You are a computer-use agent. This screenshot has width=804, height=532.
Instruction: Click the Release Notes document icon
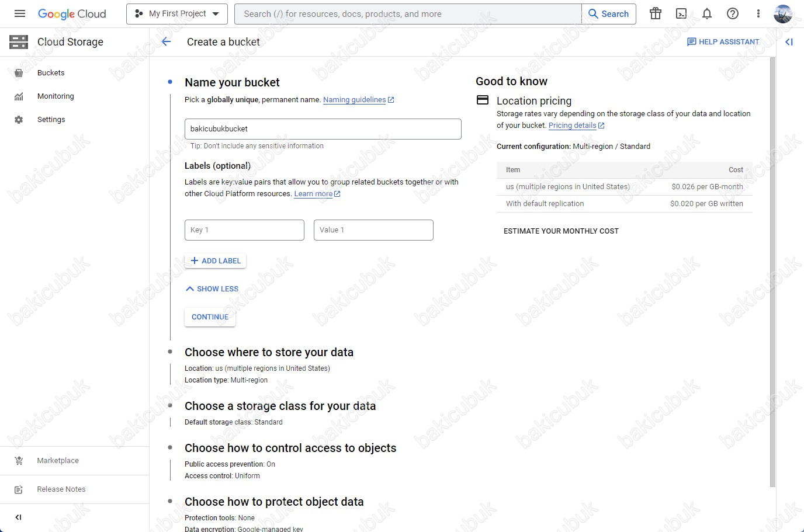[19, 489]
